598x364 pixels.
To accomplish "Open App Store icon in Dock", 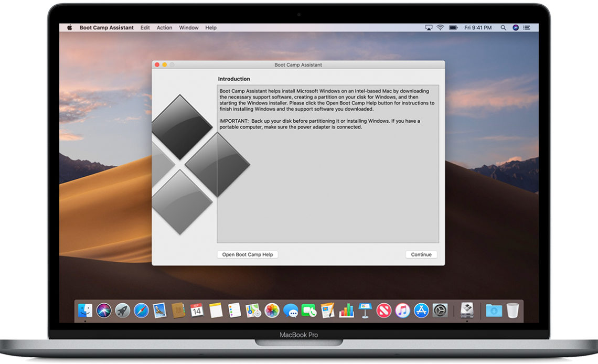I will pos(421,311).
